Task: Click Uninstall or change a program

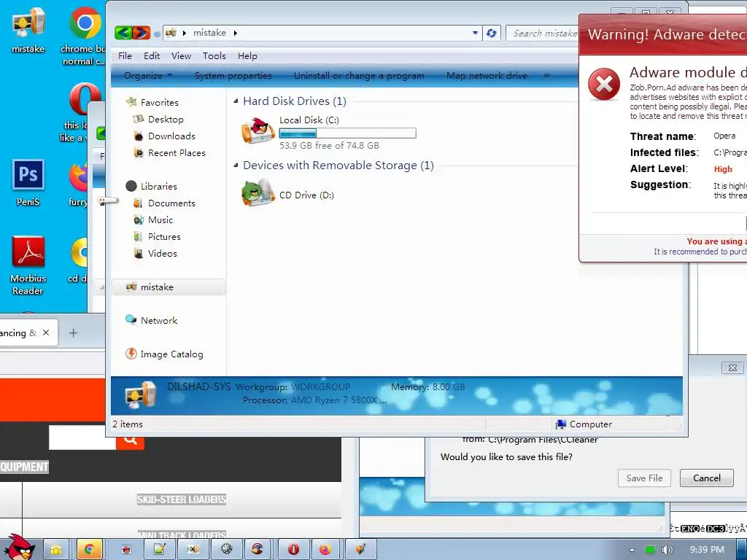Action: click(359, 76)
